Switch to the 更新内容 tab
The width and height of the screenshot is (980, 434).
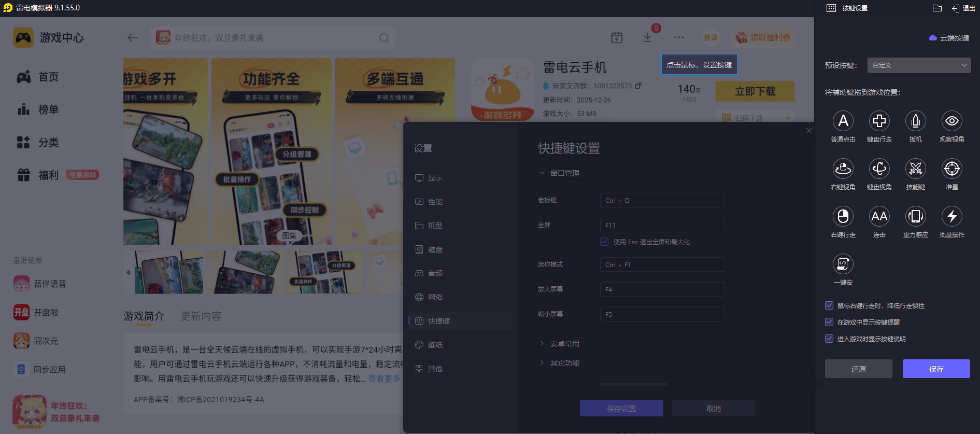[201, 316]
